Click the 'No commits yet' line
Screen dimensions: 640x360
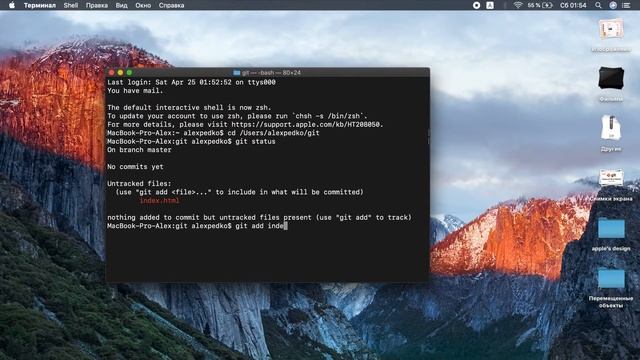point(135,167)
